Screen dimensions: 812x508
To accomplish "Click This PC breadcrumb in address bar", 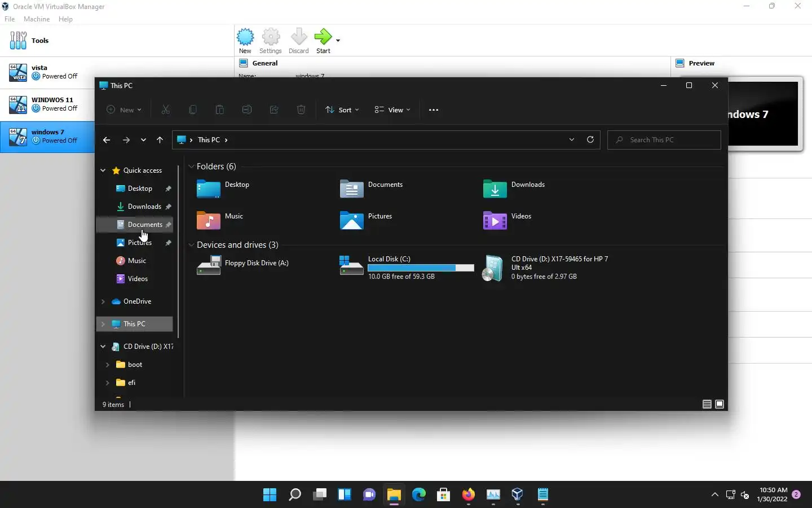I will pos(209,140).
